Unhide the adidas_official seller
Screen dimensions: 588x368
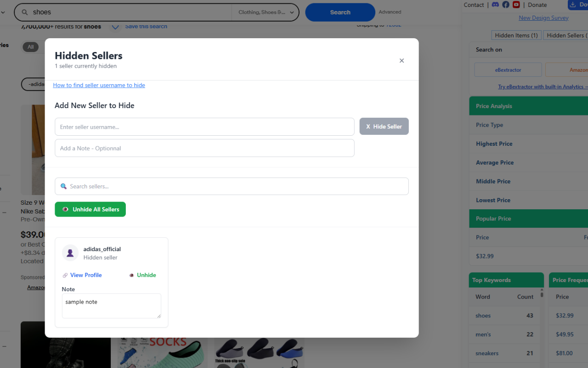(x=146, y=275)
